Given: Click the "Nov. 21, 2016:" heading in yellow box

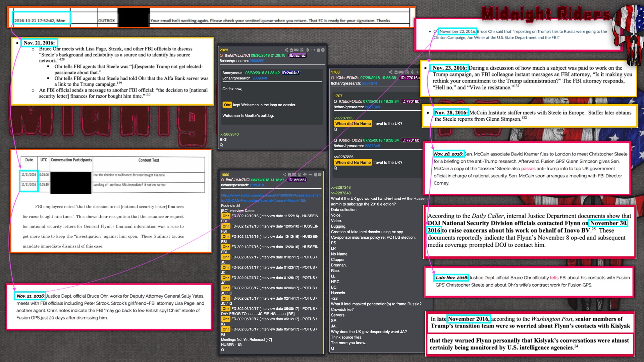Looking at the screenshot, I should coord(39,43).
